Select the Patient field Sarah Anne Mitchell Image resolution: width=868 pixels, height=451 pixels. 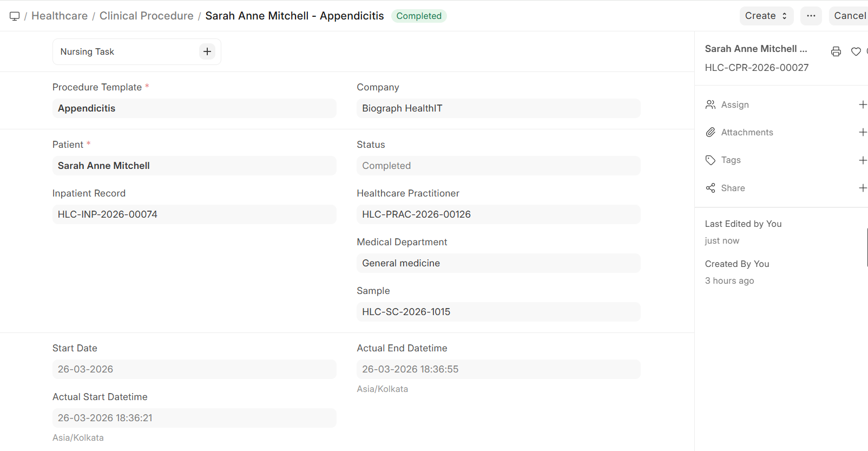194,166
